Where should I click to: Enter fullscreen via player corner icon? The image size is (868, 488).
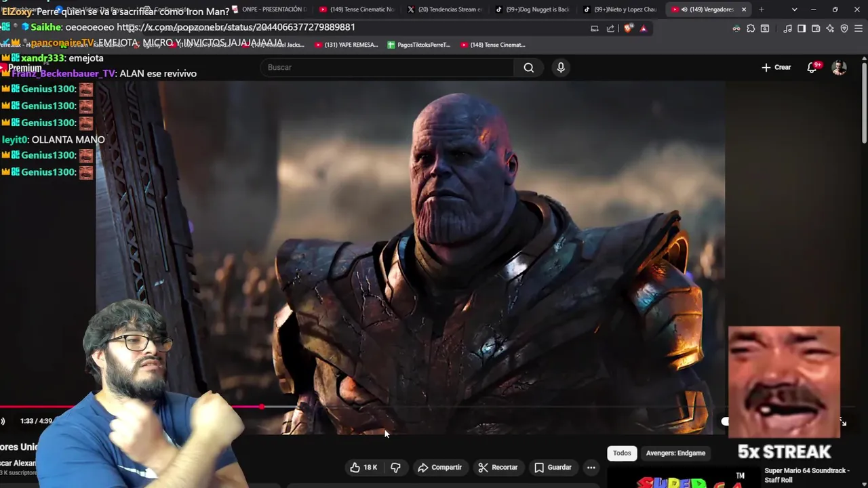[843, 422]
